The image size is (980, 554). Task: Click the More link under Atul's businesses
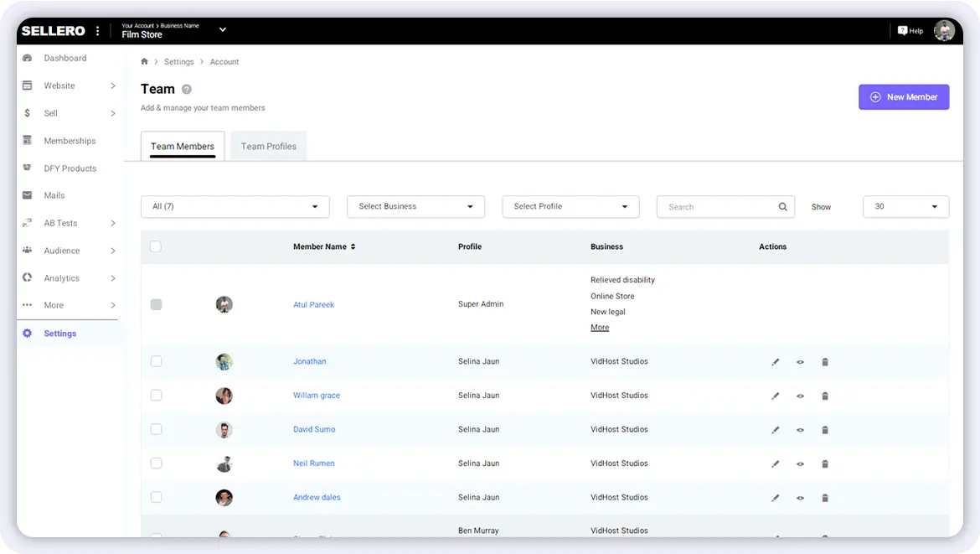pos(600,328)
